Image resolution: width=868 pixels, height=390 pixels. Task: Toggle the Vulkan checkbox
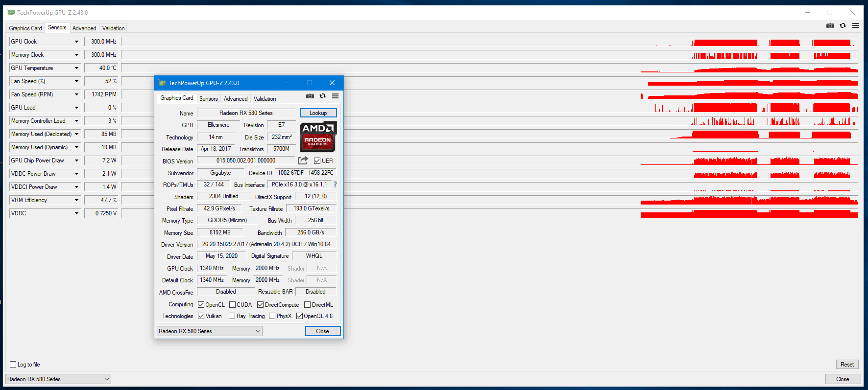[201, 316]
